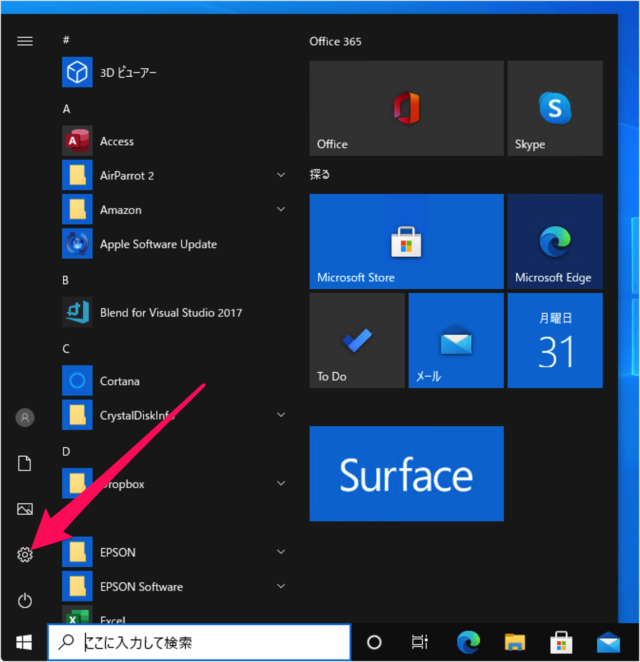The image size is (640, 662).
Task: Open the Pictures icon in sidebar
Action: [x=25, y=509]
